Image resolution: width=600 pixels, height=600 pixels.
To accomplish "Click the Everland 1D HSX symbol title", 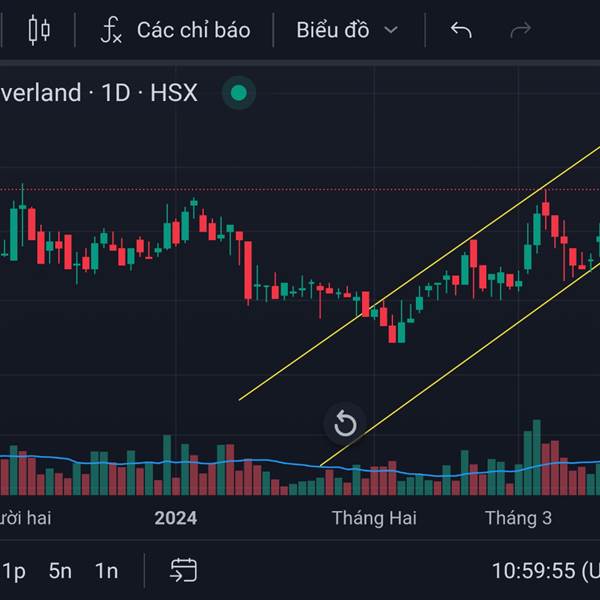I will click(100, 93).
